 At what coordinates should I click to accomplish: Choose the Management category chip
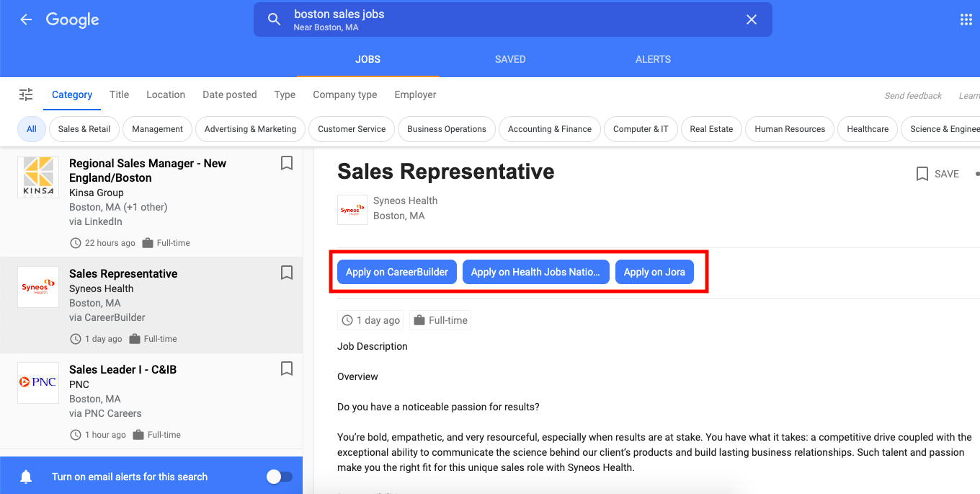(x=158, y=129)
